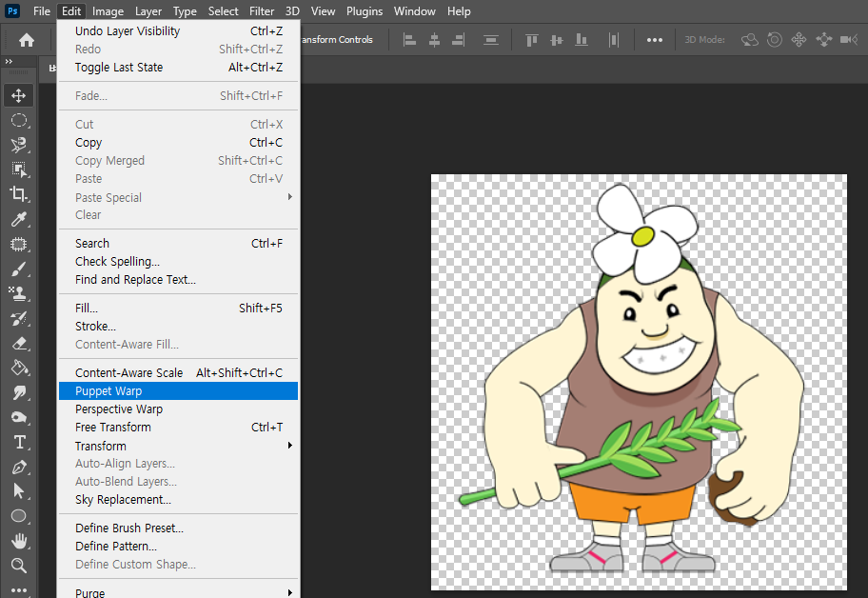Viewport: 868px width, 598px height.
Task: Open the View menu
Action: click(323, 11)
